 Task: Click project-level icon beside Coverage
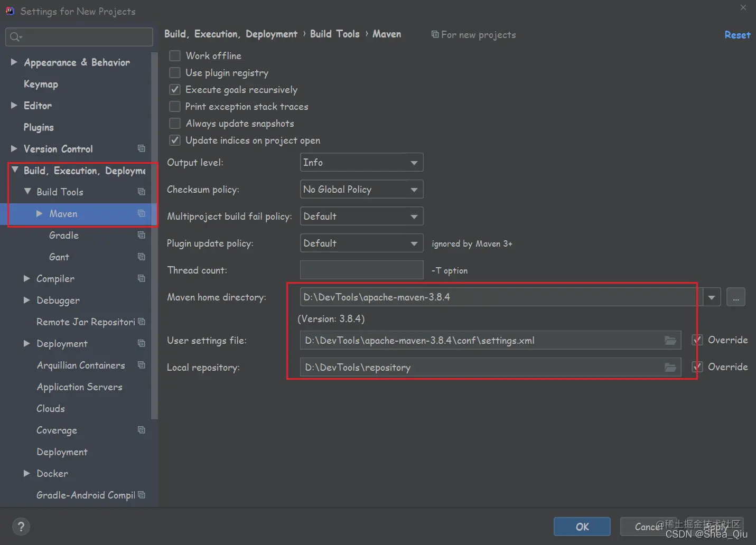pos(142,430)
